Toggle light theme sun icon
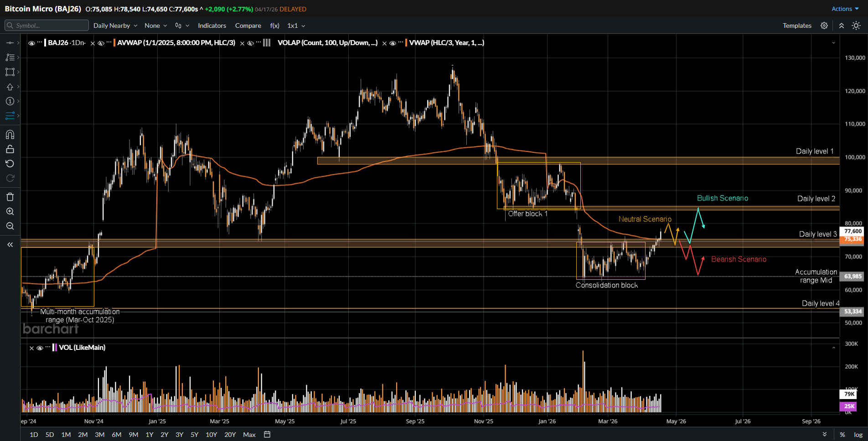The height and width of the screenshot is (441, 868). pyautogui.click(x=856, y=26)
